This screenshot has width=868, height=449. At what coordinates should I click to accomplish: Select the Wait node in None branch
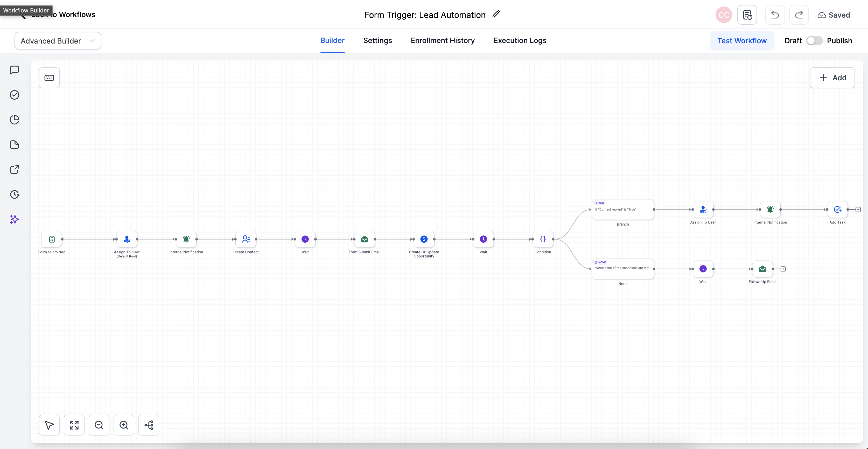point(703,269)
